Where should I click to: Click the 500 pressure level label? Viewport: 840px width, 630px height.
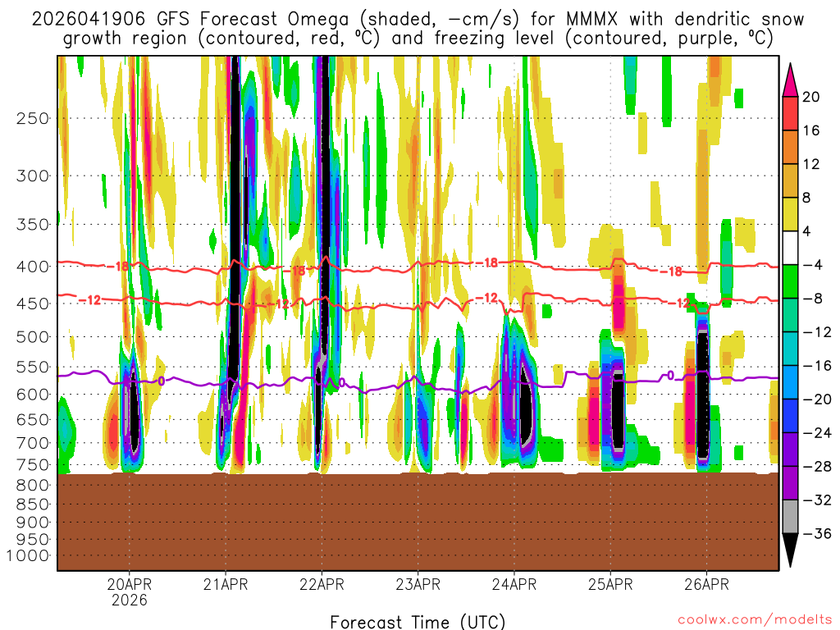point(33,337)
